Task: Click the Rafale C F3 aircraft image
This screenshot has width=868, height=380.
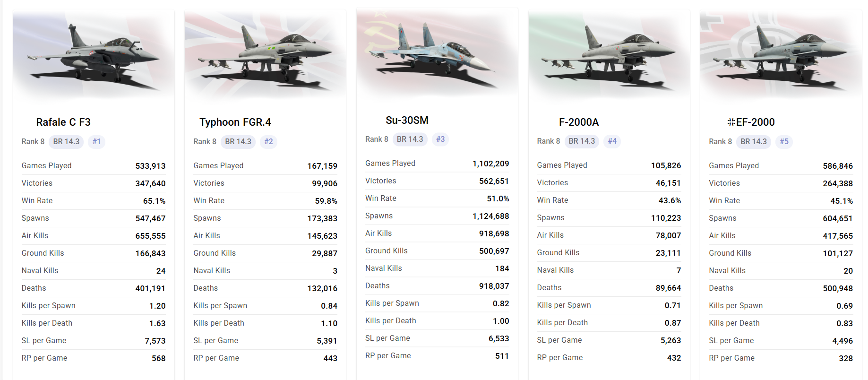Action: [x=94, y=54]
